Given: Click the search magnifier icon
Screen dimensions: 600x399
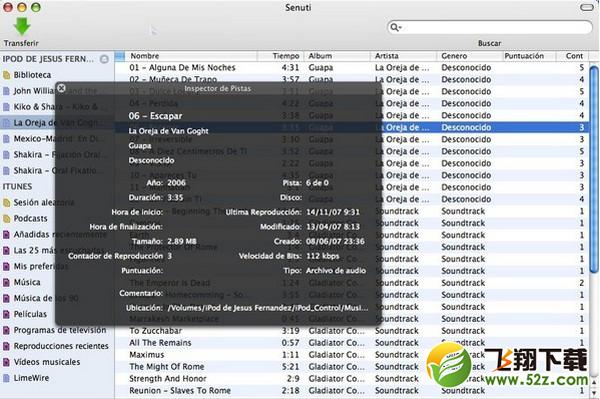Looking at the screenshot, I should pos(395,27).
